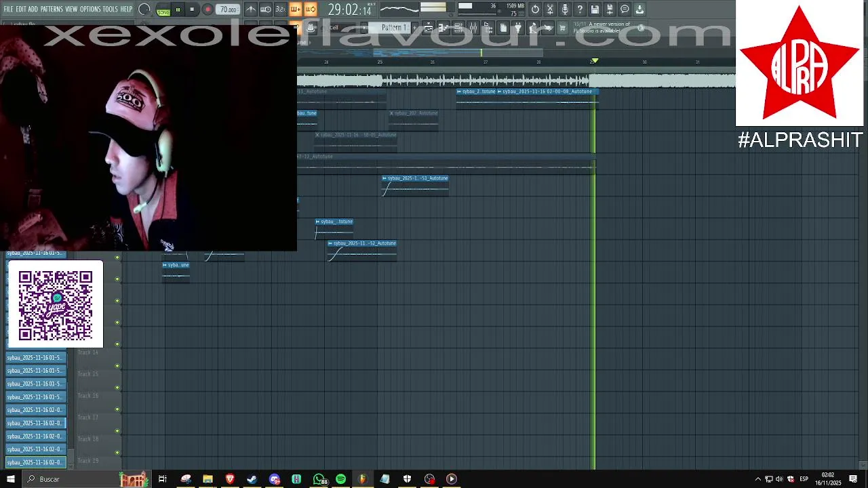The image size is (868, 488).
Task: Open the playlist view icon
Action: (428, 28)
